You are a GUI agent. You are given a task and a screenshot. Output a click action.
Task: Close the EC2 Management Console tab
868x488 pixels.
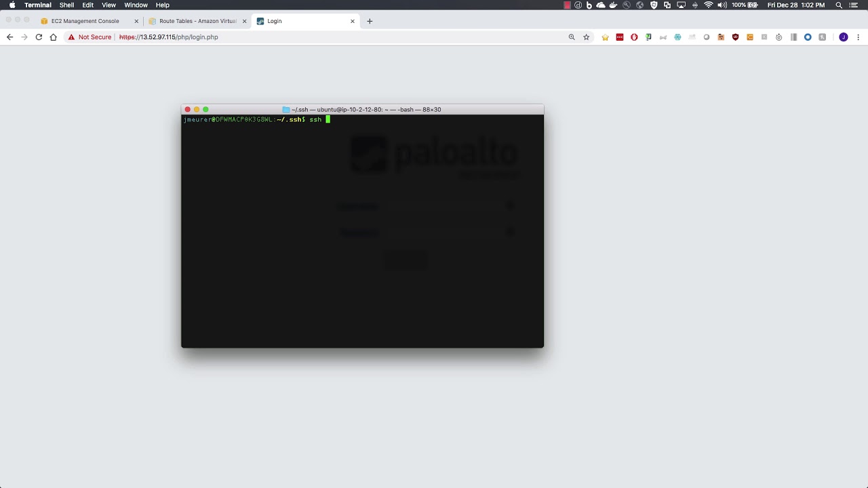[136, 21]
